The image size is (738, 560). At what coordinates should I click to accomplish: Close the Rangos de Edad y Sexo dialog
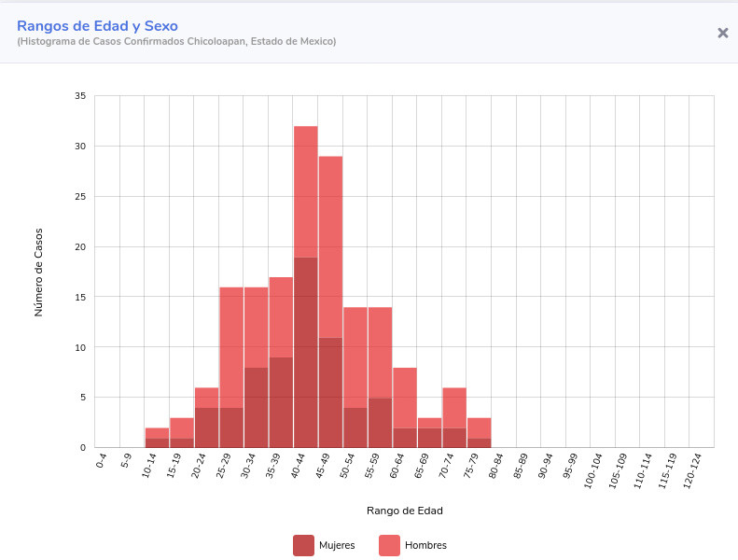(x=722, y=33)
